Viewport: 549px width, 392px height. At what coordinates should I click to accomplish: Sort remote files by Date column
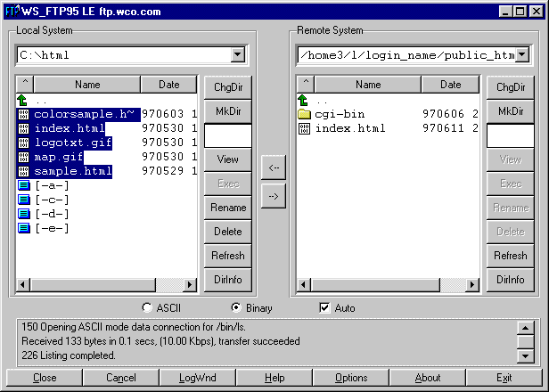451,85
